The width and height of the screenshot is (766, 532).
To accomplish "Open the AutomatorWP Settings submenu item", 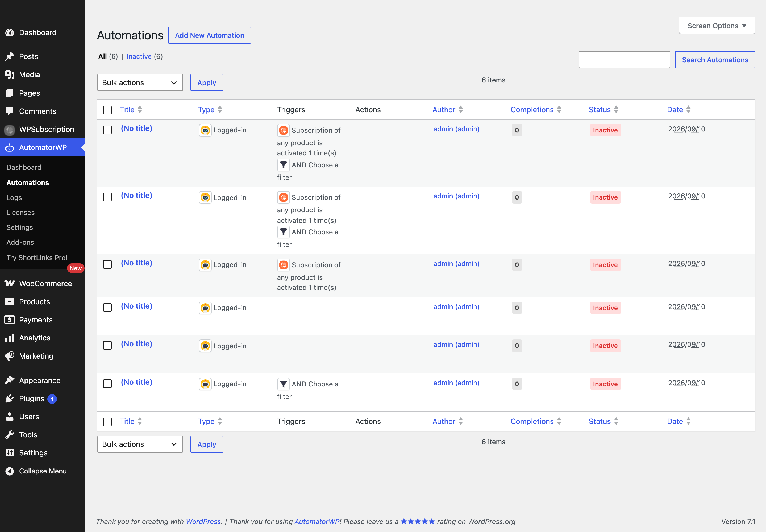I will tap(20, 227).
